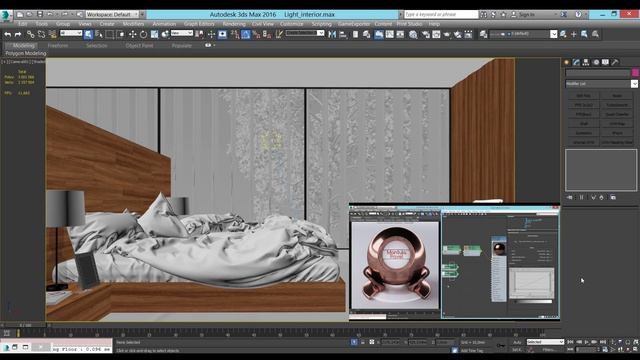Expand the Modifier List dropdown

pyautogui.click(x=634, y=84)
